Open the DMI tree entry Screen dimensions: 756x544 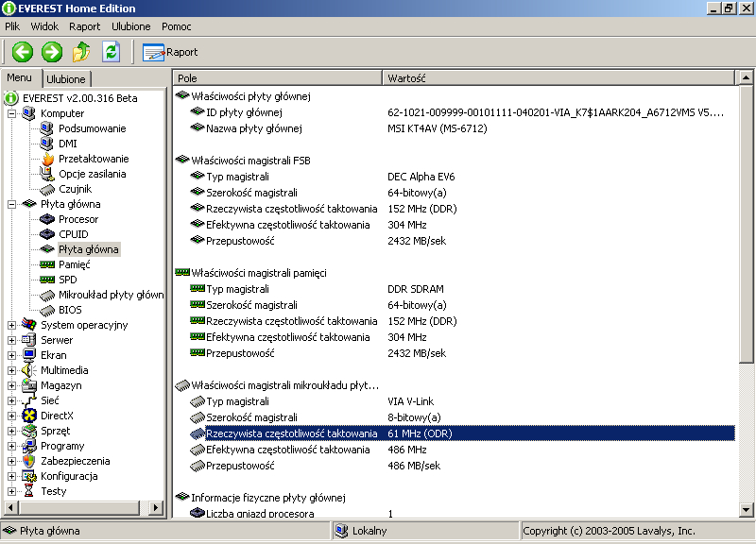point(68,144)
